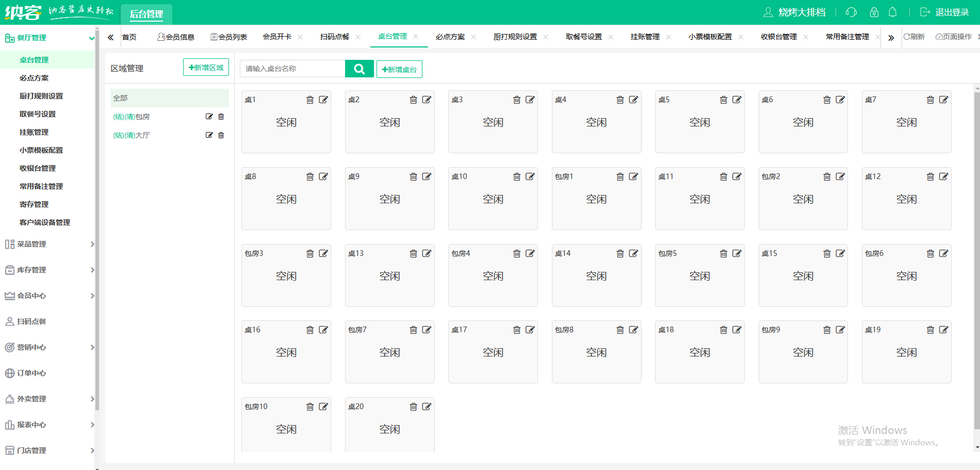Delete table 桌1 using trash icon
This screenshot has height=470, width=980.
310,100
